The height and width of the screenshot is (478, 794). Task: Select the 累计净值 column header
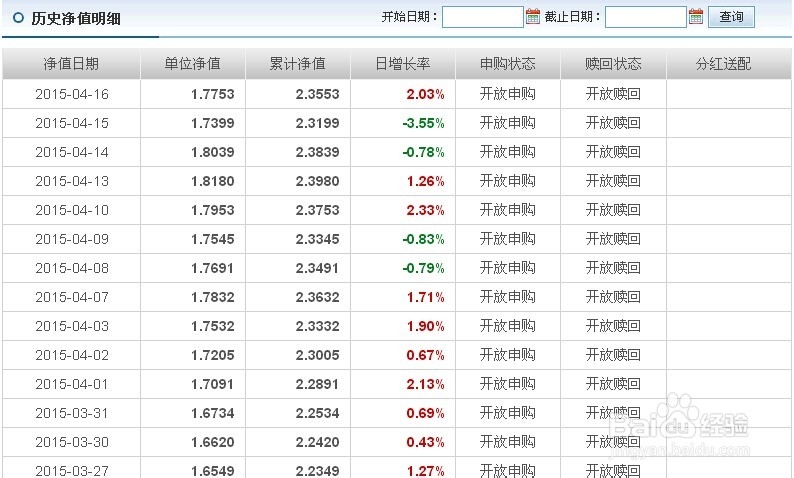297,63
